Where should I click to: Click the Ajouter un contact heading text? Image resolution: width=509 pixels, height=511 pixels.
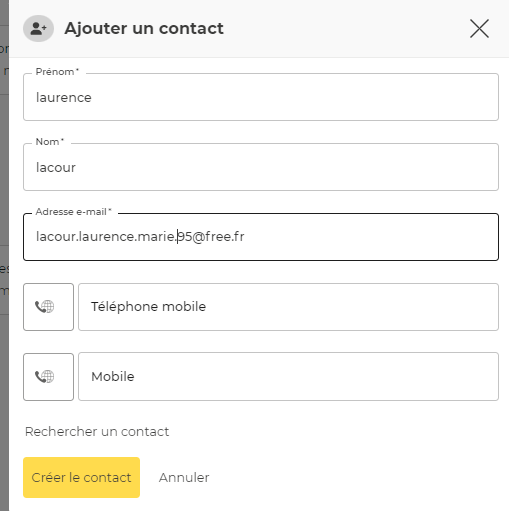[144, 28]
